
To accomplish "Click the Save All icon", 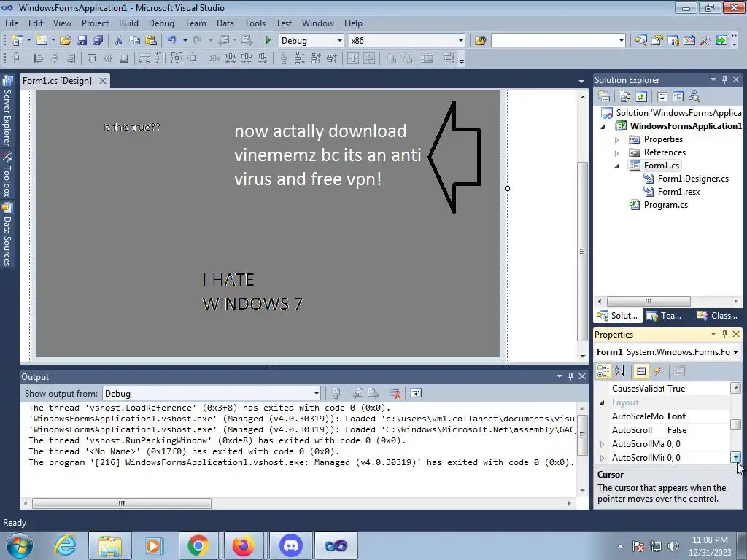I will [98, 41].
